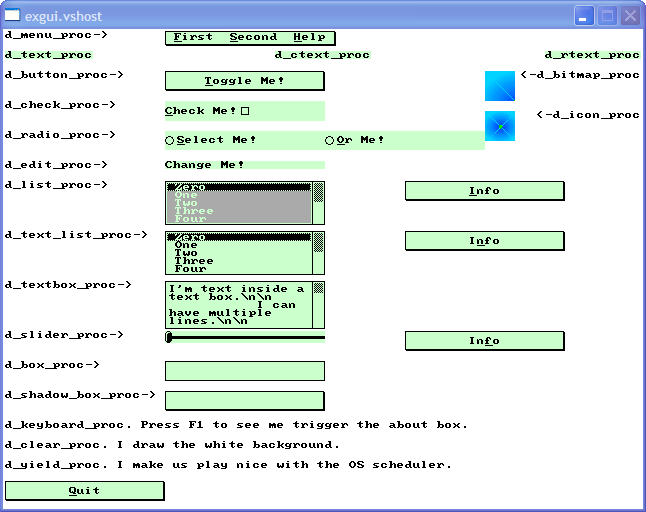Open the Help menu

309,38
